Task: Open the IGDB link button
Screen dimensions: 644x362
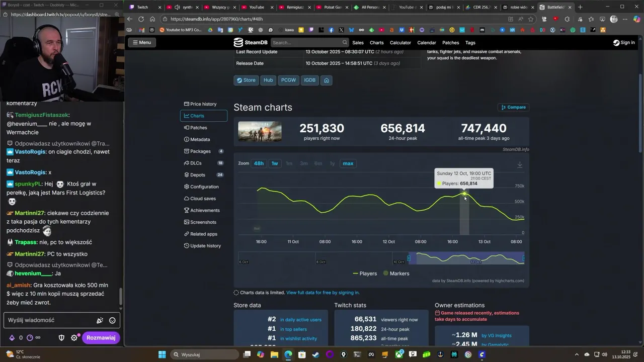Action: tap(309, 80)
